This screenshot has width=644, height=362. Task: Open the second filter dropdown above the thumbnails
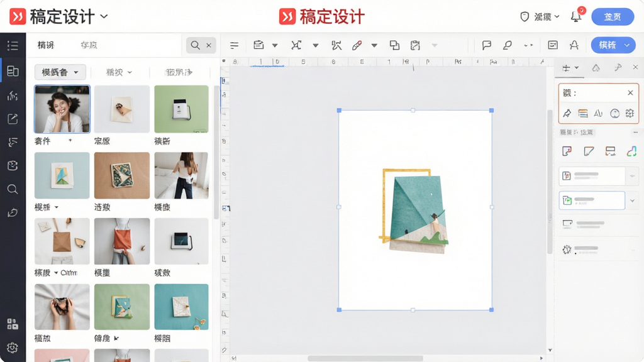pyautogui.click(x=119, y=72)
